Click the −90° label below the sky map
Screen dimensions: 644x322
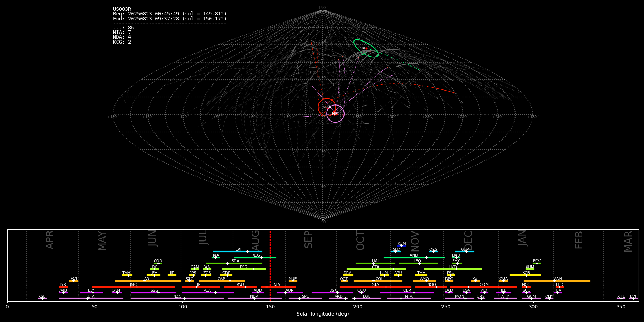[x=323, y=222]
